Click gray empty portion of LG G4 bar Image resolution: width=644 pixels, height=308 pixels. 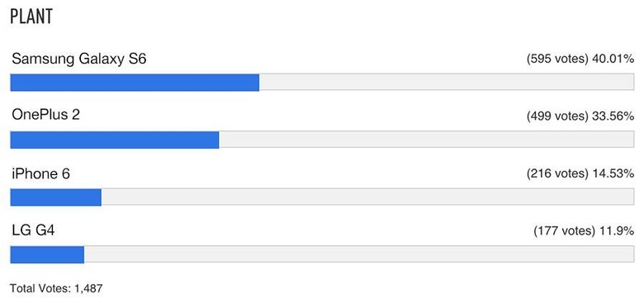(x=359, y=254)
